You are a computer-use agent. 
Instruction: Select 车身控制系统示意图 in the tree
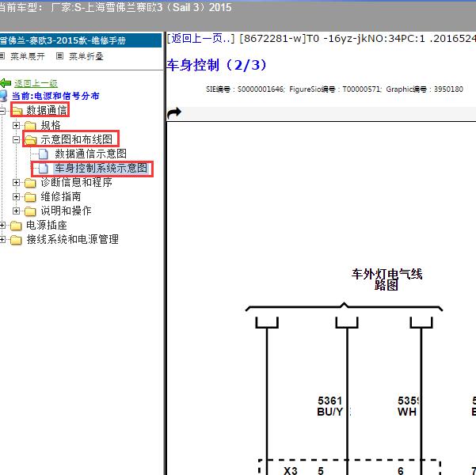pyautogui.click(x=101, y=168)
